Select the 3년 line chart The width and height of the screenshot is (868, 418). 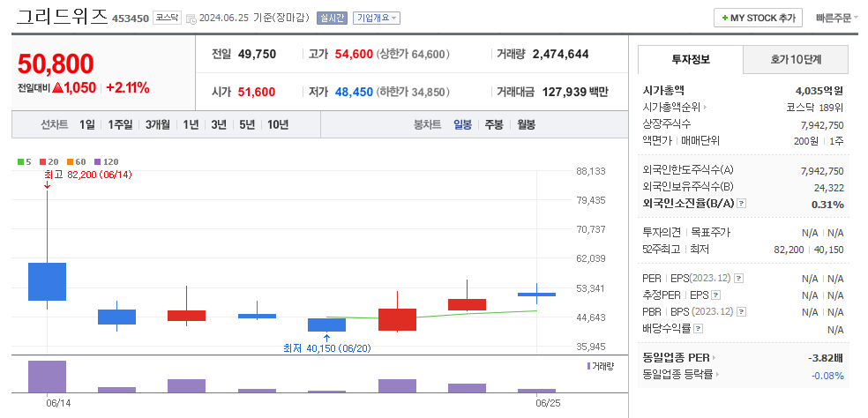tap(219, 124)
